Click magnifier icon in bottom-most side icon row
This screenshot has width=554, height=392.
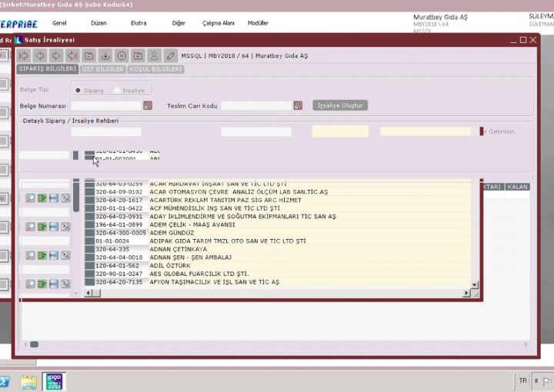coord(30,284)
